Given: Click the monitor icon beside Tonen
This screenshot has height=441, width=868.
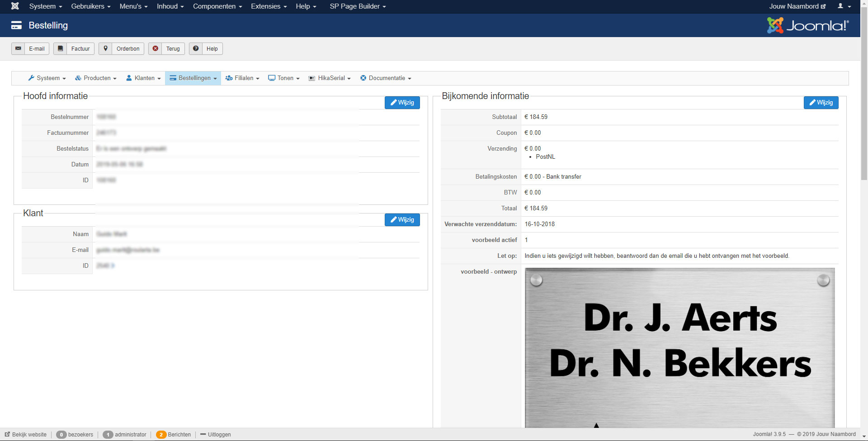Looking at the screenshot, I should pyautogui.click(x=272, y=78).
